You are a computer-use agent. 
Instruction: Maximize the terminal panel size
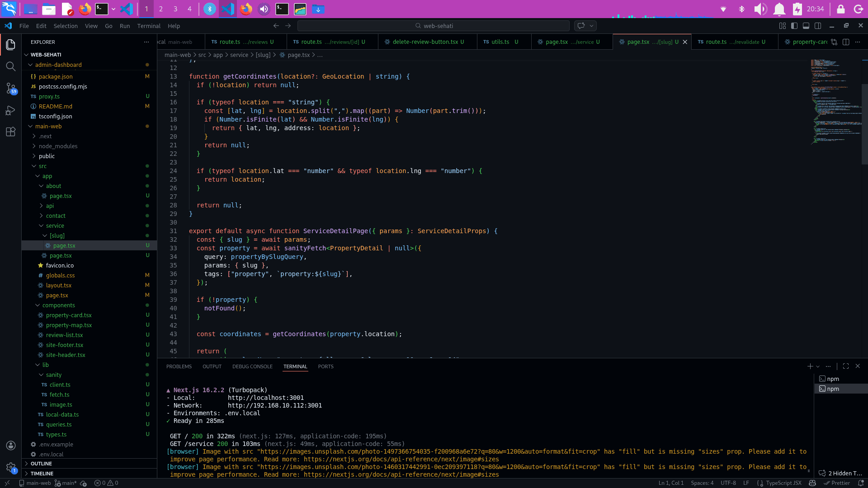(x=846, y=366)
